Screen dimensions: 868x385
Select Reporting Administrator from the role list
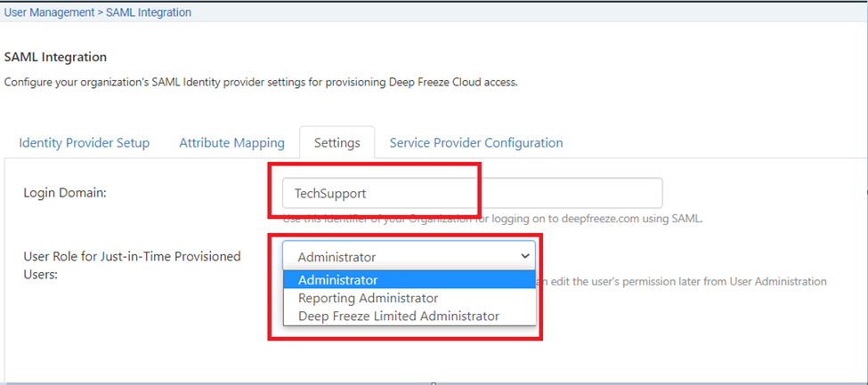point(368,298)
